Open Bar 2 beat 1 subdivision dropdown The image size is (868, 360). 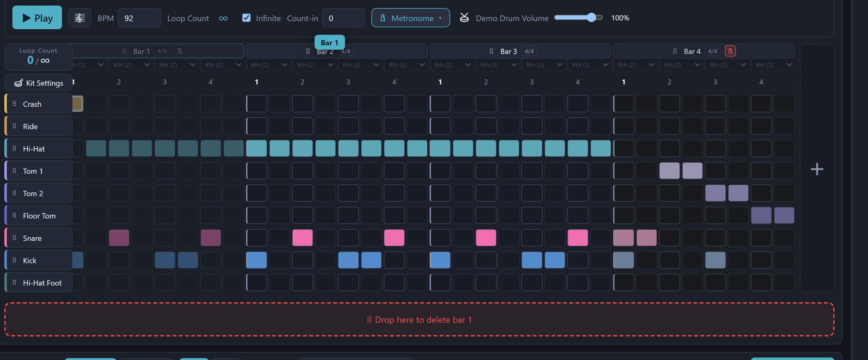coord(269,65)
